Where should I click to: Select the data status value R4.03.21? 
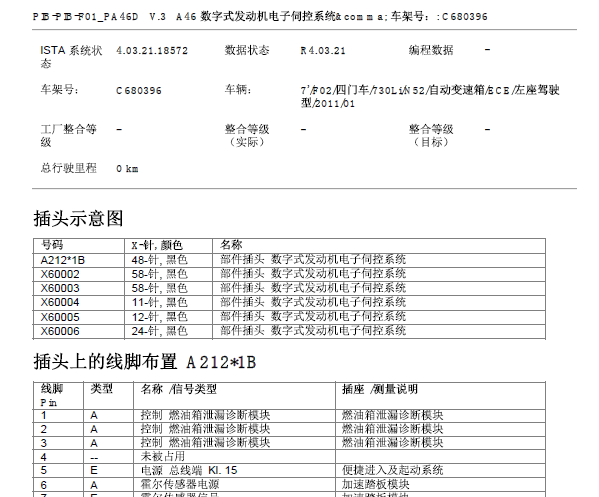[323, 51]
